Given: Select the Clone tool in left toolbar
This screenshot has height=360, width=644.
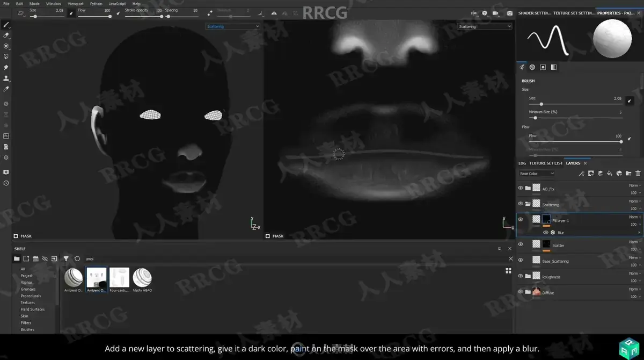Looking at the screenshot, I should coord(6,78).
